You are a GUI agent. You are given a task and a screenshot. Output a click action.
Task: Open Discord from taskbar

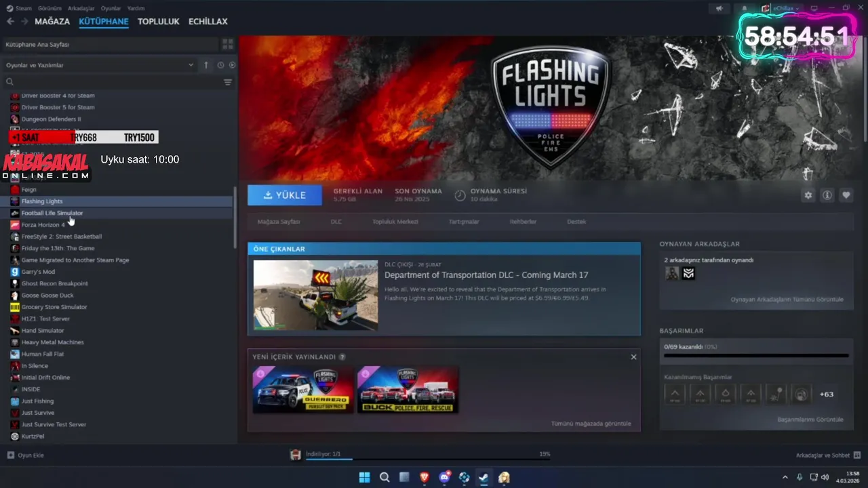point(445,477)
